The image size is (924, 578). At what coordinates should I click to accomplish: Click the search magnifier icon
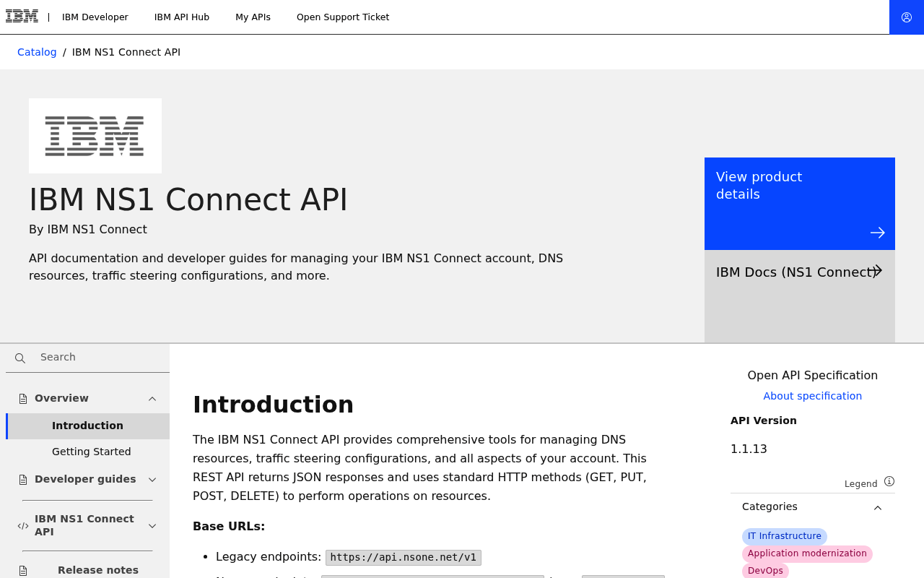20,358
